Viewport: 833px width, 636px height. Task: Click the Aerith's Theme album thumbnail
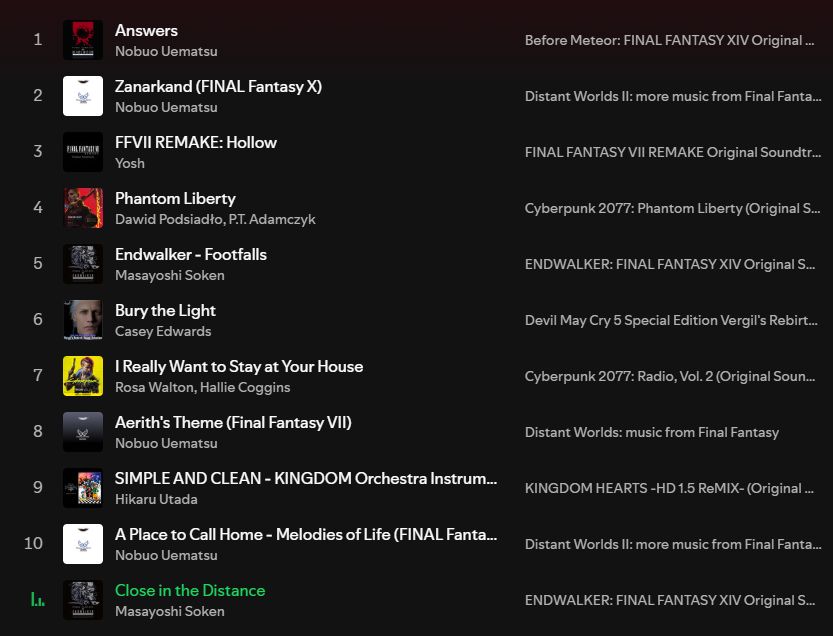[x=83, y=432]
